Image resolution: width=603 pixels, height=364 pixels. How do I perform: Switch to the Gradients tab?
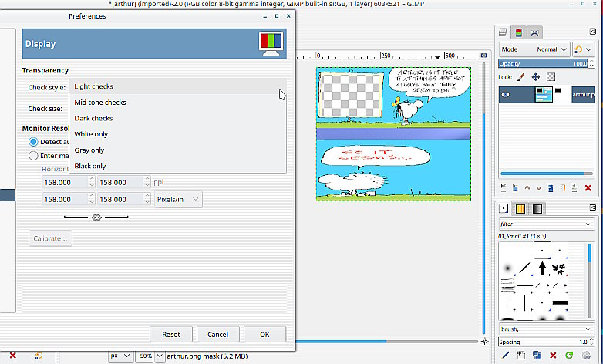coord(537,208)
